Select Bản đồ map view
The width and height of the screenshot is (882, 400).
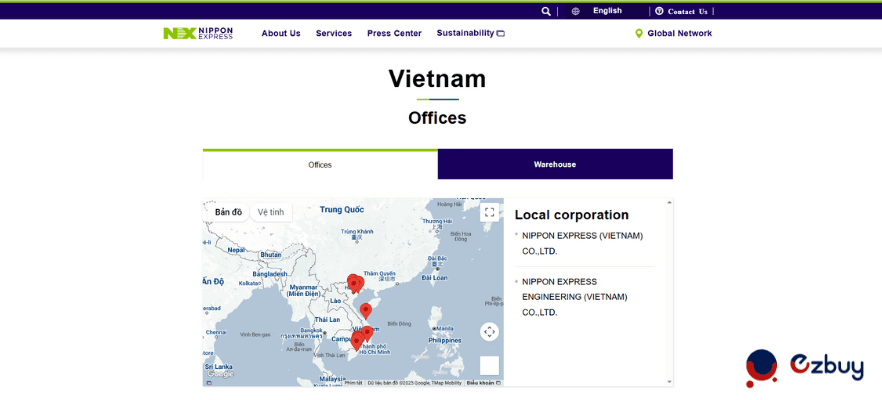coord(228,212)
